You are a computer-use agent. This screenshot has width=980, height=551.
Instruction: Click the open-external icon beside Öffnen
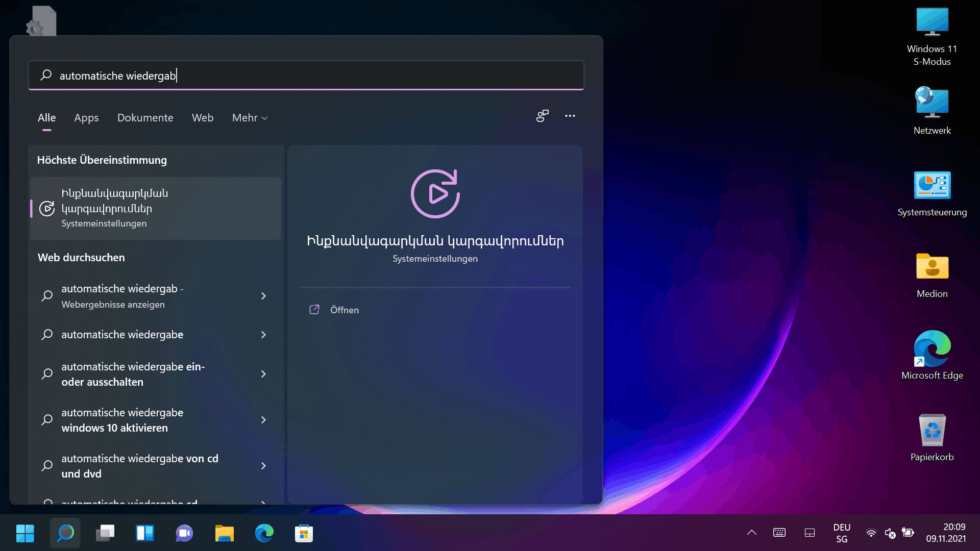pos(314,310)
